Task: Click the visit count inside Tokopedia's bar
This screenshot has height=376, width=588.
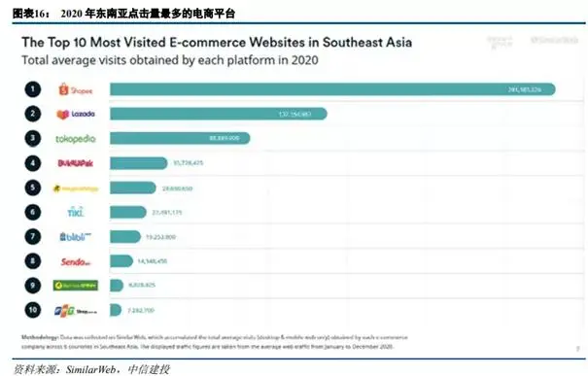Action: click(x=225, y=138)
